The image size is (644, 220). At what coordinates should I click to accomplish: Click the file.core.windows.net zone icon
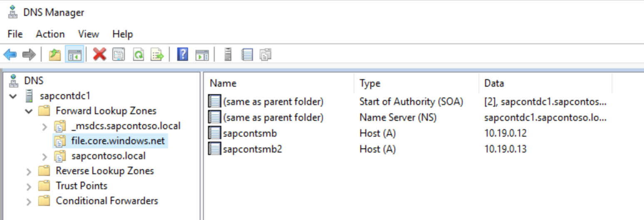click(x=60, y=141)
